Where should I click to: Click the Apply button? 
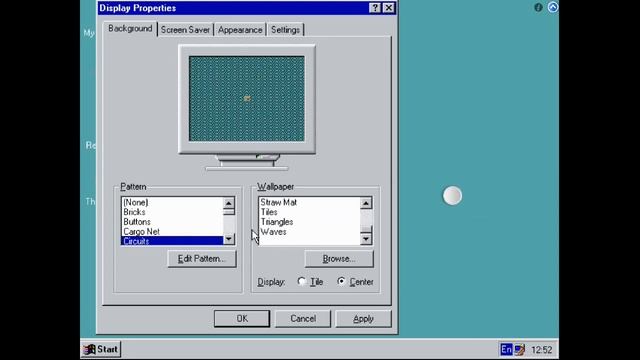363,318
